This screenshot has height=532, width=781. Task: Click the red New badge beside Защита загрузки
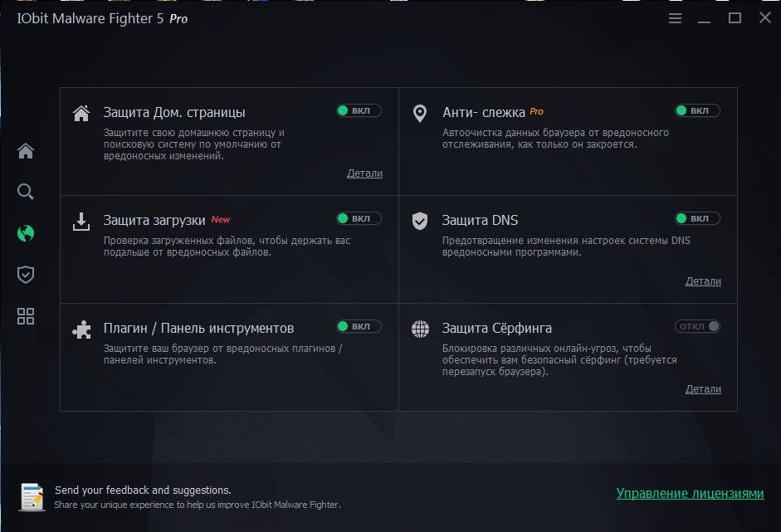click(221, 219)
